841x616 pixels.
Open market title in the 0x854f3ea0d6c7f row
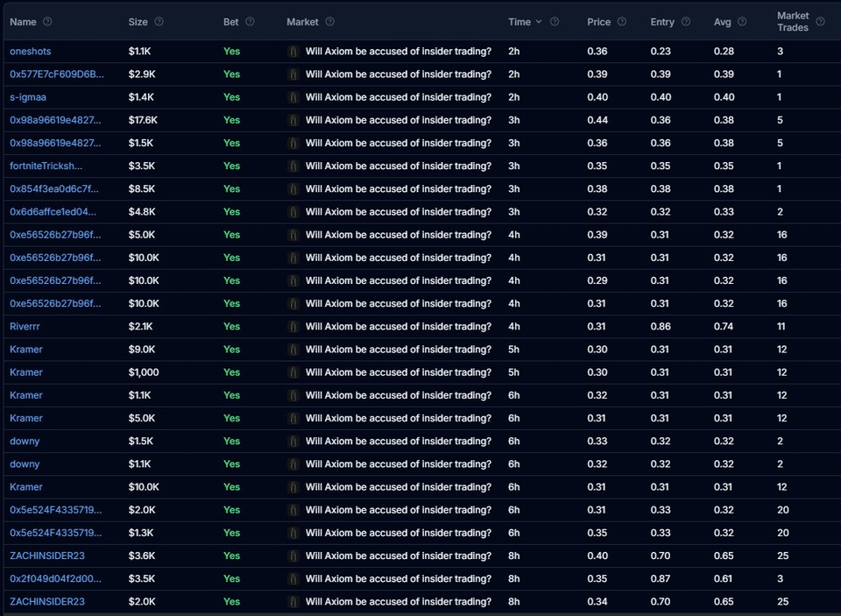tap(398, 189)
